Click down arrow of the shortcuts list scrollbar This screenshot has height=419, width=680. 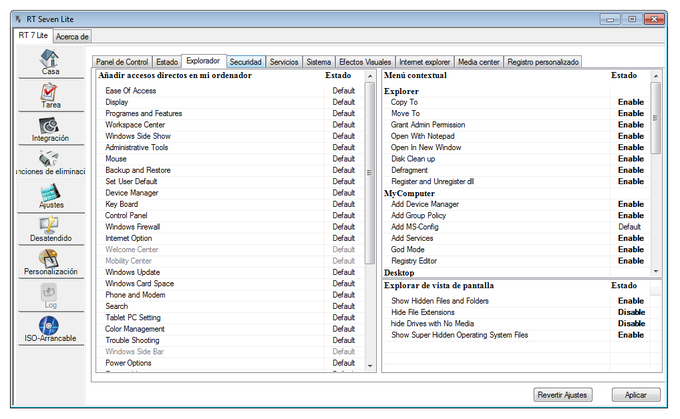(370, 366)
